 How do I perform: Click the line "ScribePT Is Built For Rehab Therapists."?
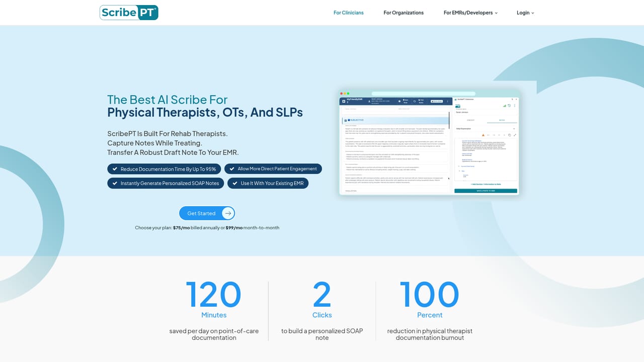click(168, 134)
